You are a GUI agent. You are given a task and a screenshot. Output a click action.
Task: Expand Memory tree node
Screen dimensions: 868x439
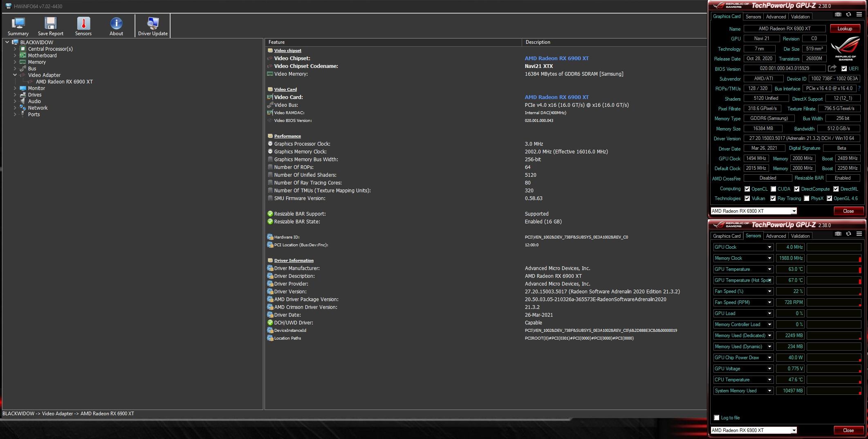click(x=15, y=62)
